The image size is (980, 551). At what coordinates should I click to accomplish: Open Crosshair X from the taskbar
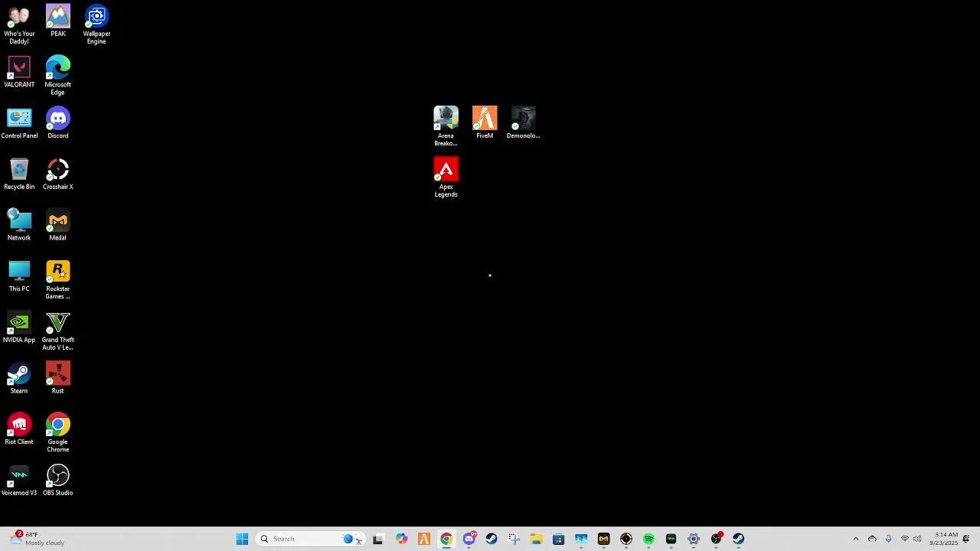626,539
